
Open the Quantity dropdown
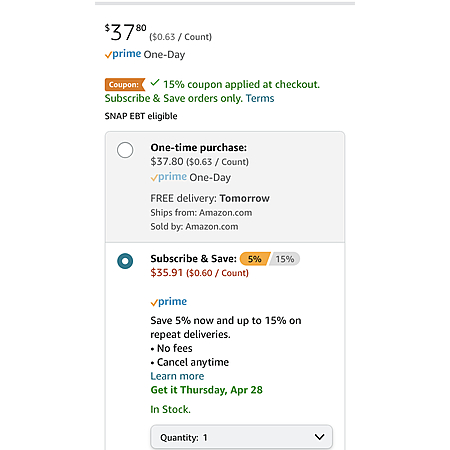[241, 437]
